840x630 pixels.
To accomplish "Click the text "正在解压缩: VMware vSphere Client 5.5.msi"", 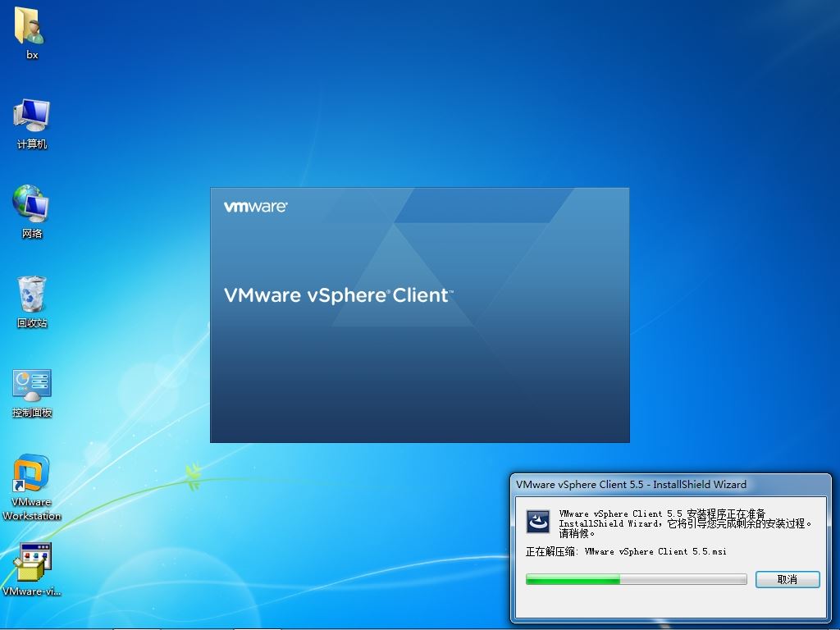I will (626, 551).
